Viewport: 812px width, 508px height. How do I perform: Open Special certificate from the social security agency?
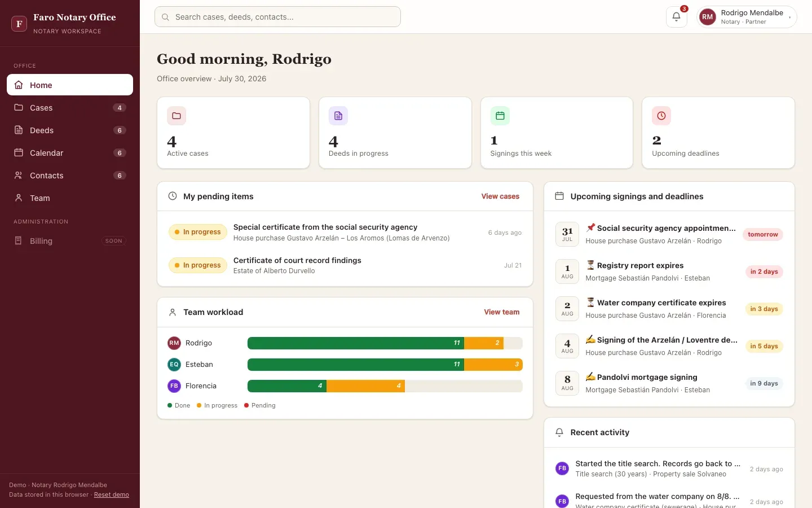345,233
